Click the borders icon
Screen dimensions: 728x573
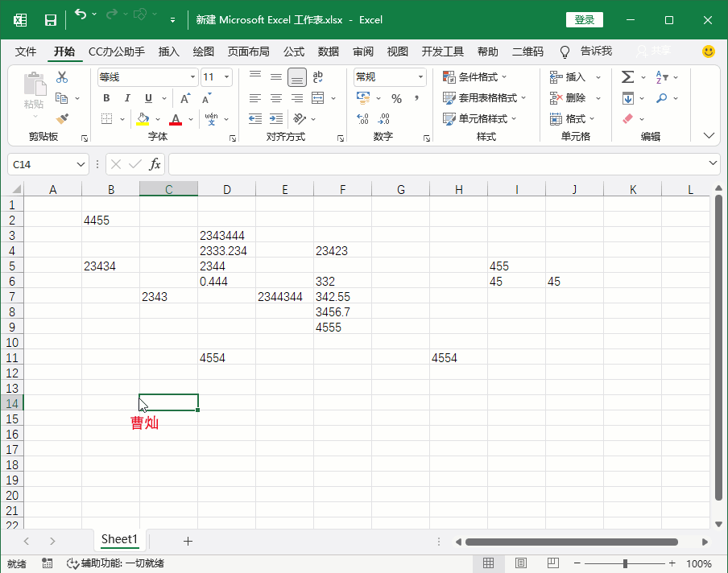[x=107, y=119]
